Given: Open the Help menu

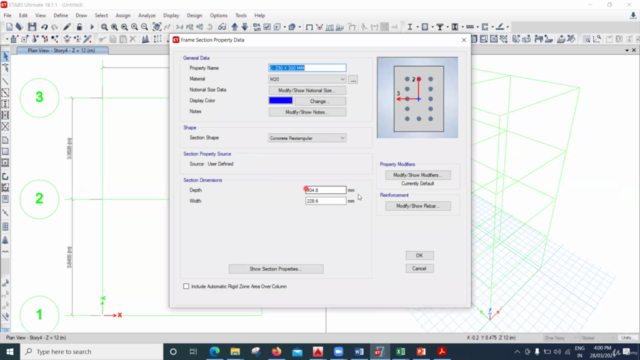Looking at the screenshot, I should click(260, 16).
